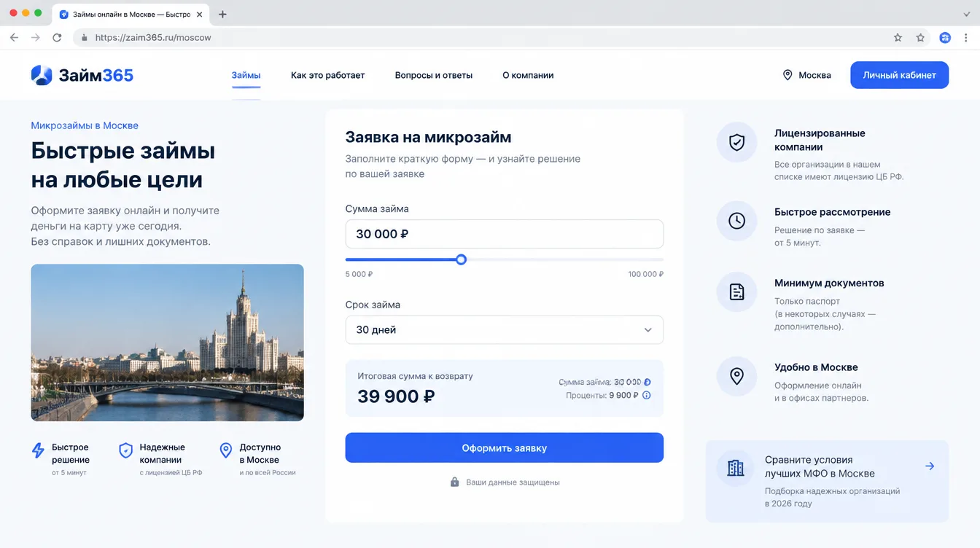Click the loan amount slider handle
The width and height of the screenshot is (980, 548).
[x=461, y=259]
